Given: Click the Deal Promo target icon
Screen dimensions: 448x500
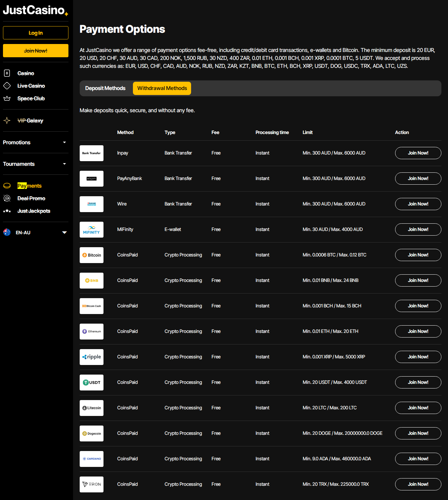Looking at the screenshot, I should pyautogui.click(x=7, y=198).
